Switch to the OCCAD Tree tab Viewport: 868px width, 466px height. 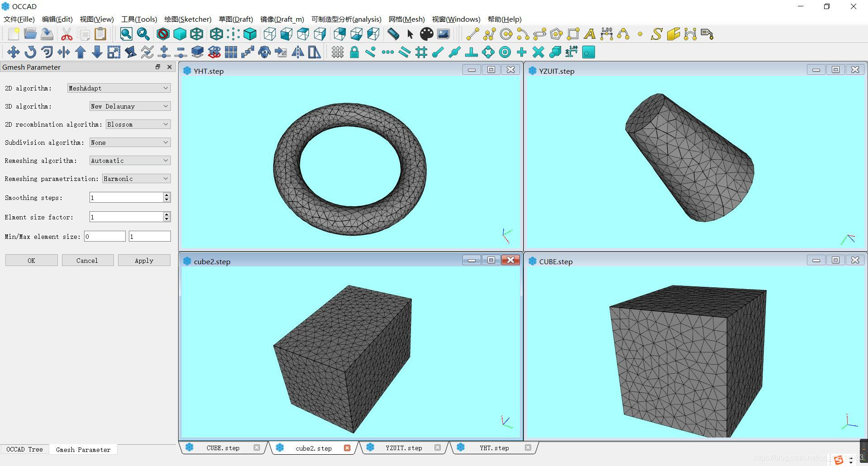click(25, 449)
